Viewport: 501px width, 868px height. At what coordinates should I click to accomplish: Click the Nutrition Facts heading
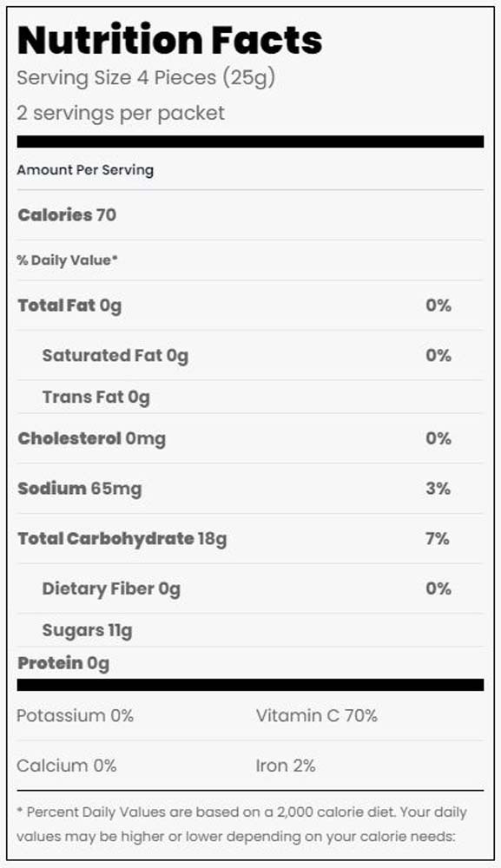point(169,40)
